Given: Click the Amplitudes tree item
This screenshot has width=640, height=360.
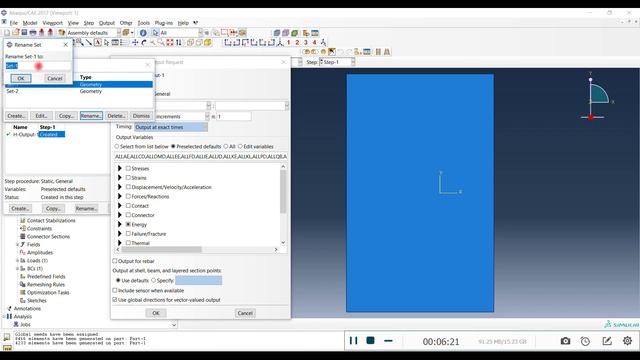Looking at the screenshot, I should [40, 253].
